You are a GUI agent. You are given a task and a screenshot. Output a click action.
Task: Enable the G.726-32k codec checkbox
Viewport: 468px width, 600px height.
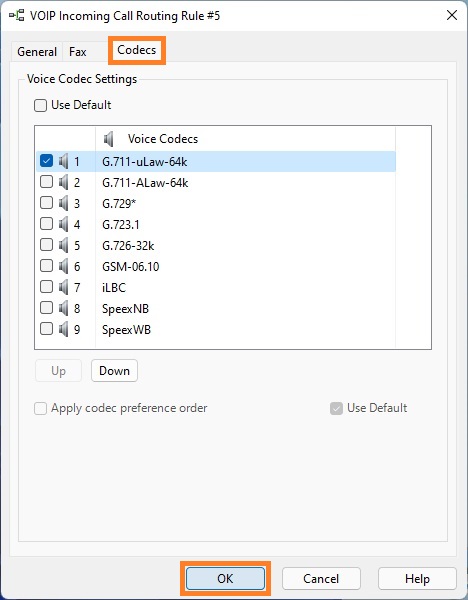46,245
